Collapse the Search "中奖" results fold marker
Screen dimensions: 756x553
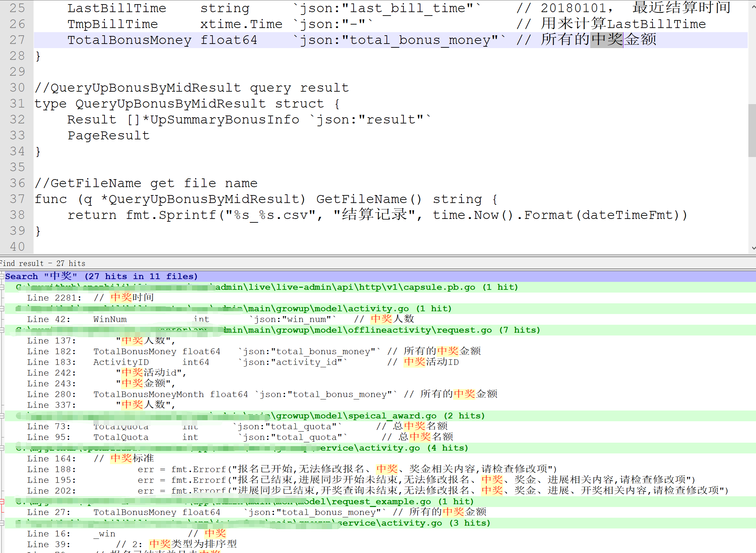click(x=2, y=276)
